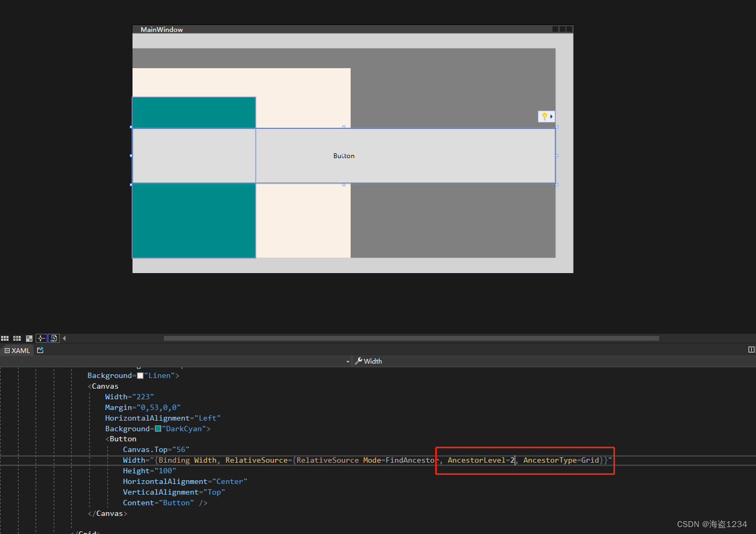The width and height of the screenshot is (756, 534).
Task: Click the CSDN @海盗1234 watermark link
Action: 711,524
